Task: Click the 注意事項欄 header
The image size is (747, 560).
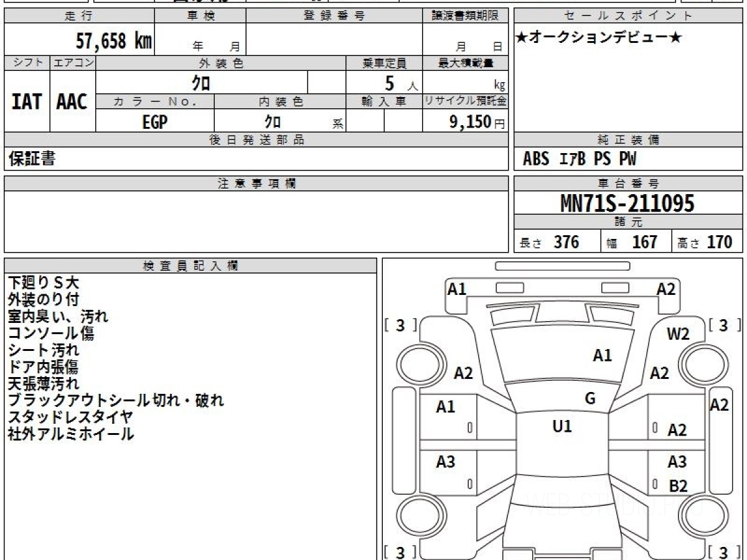Action: (x=256, y=183)
